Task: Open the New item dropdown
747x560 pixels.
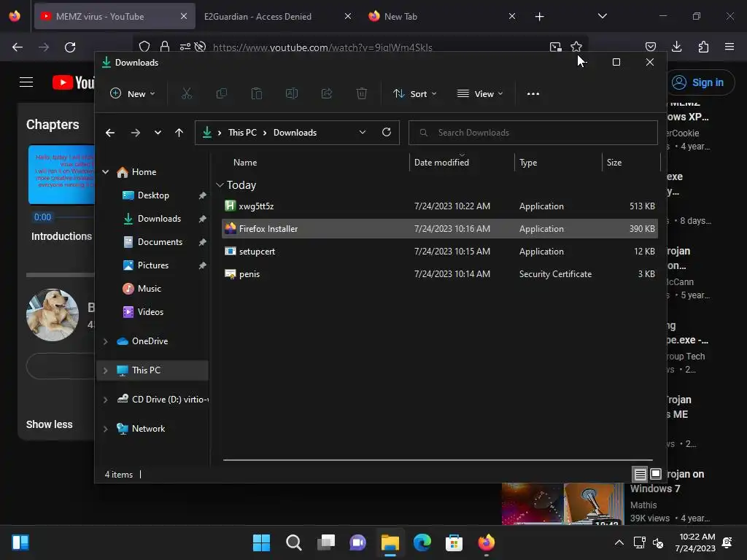Action: [x=133, y=94]
